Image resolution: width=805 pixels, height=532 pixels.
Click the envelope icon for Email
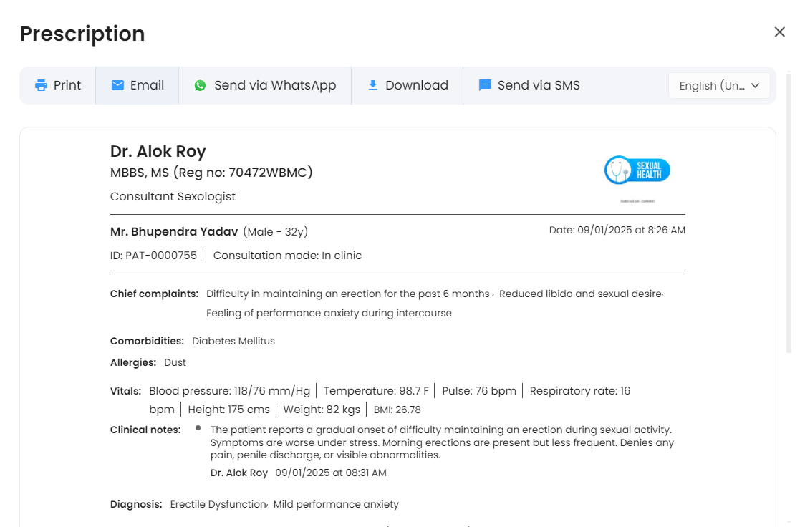[118, 86]
